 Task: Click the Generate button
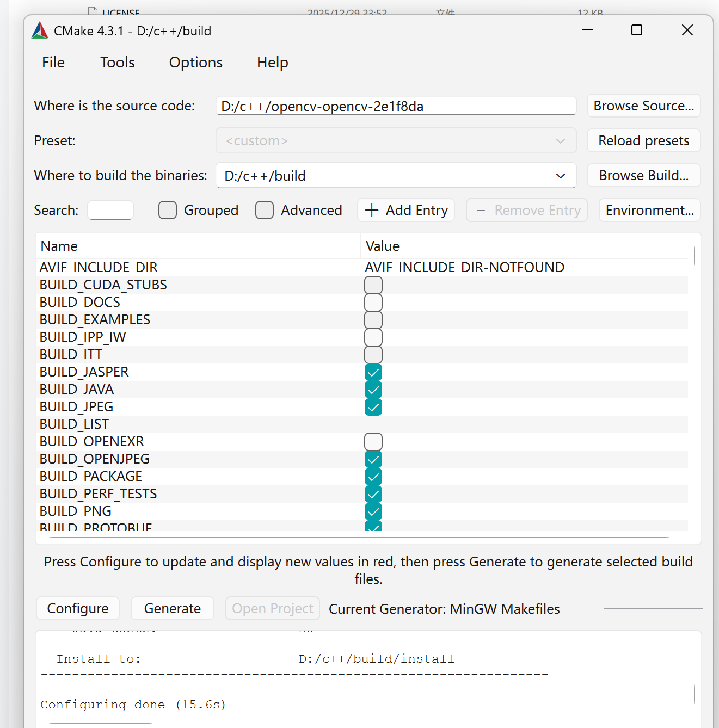click(x=173, y=608)
